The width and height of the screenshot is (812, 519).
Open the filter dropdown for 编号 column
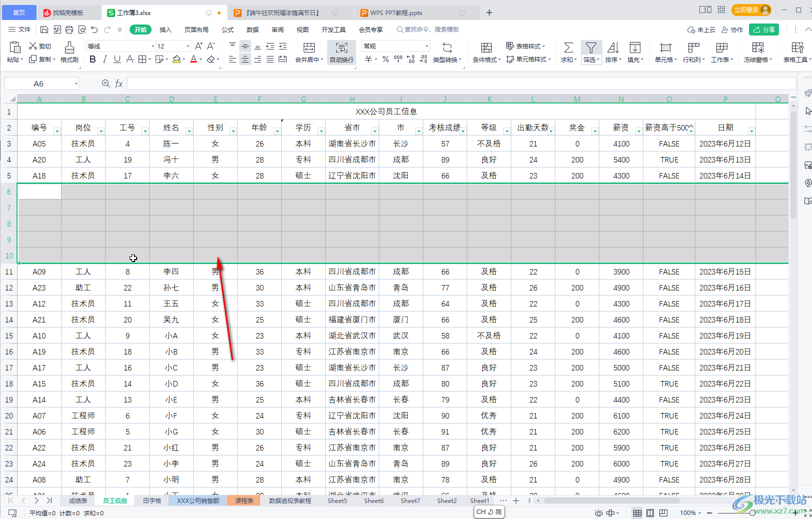(x=57, y=131)
